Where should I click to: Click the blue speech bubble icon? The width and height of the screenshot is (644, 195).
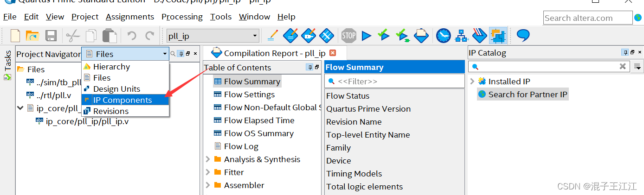click(523, 35)
